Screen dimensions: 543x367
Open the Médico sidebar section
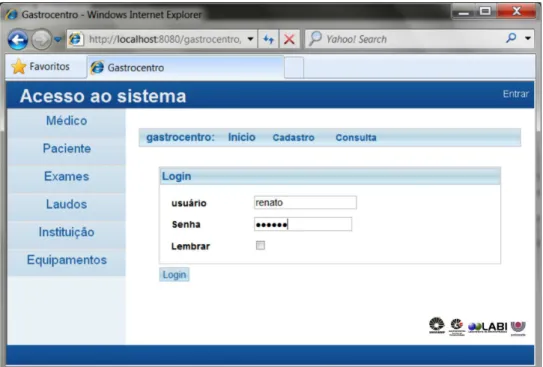tap(66, 121)
